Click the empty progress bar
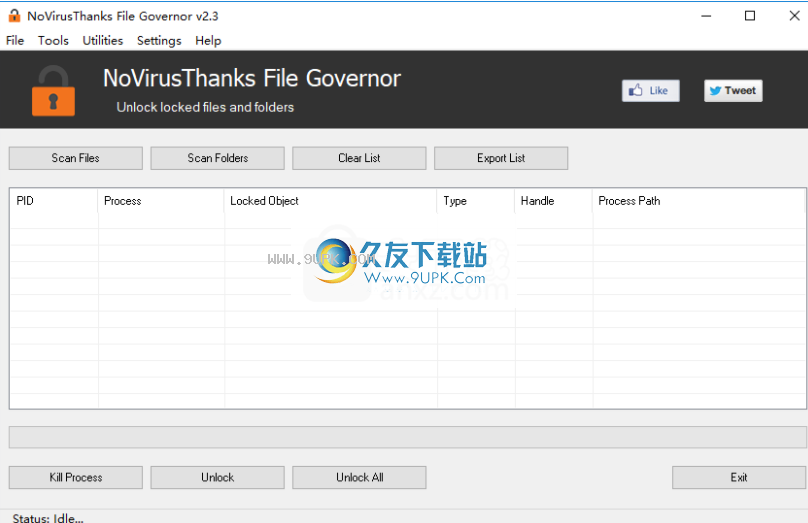Image resolution: width=808 pixels, height=523 pixels. pos(408,437)
